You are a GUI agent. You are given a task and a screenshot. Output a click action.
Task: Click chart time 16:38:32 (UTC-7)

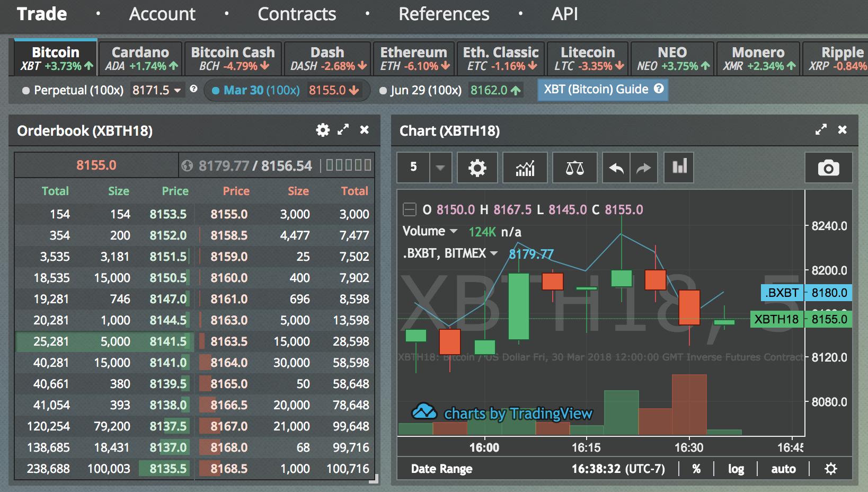pos(618,469)
